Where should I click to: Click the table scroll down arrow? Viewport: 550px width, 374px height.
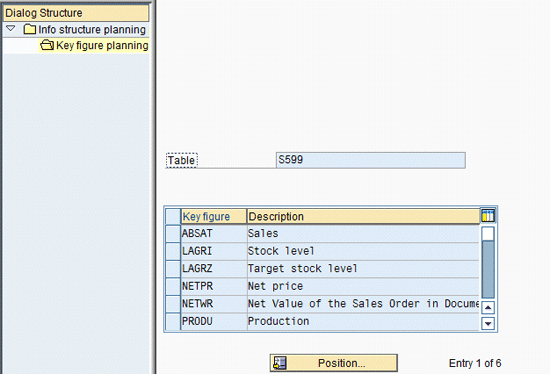[488, 323]
